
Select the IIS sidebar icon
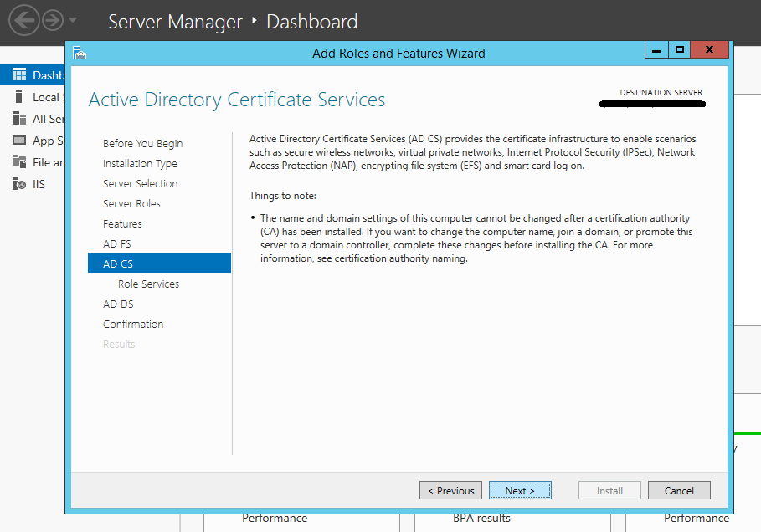[19, 184]
